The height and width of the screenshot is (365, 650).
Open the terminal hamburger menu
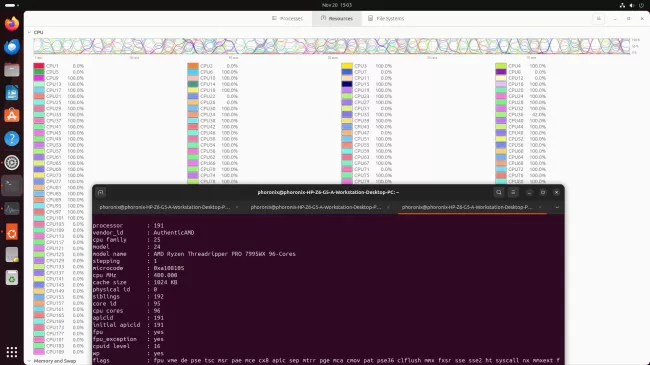(x=513, y=192)
